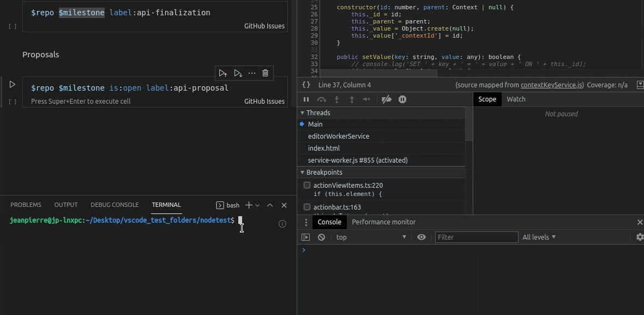Delete the api-proposal cell with the trash icon
The height and width of the screenshot is (315, 644).
[265, 73]
